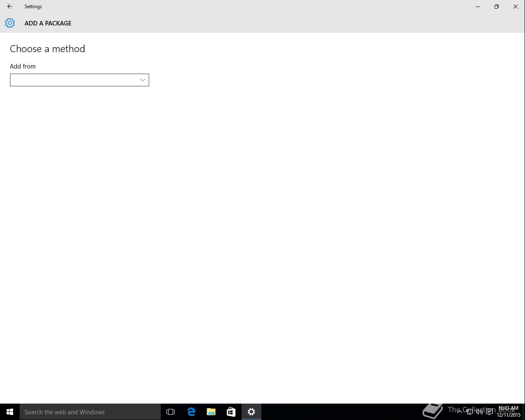The width and height of the screenshot is (525, 420).
Task: Open Task View from the taskbar
Action: [x=171, y=412]
